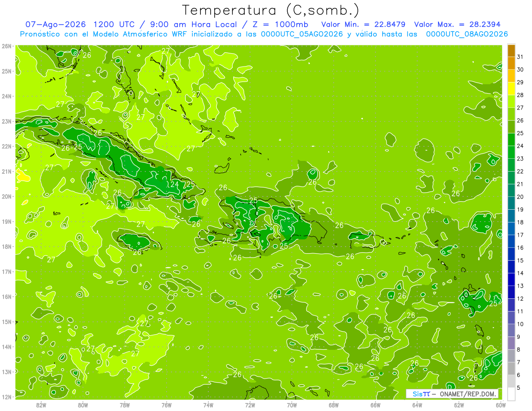
Task: Pick the dark blue 13–14 color bar segment
Action: point(511,279)
